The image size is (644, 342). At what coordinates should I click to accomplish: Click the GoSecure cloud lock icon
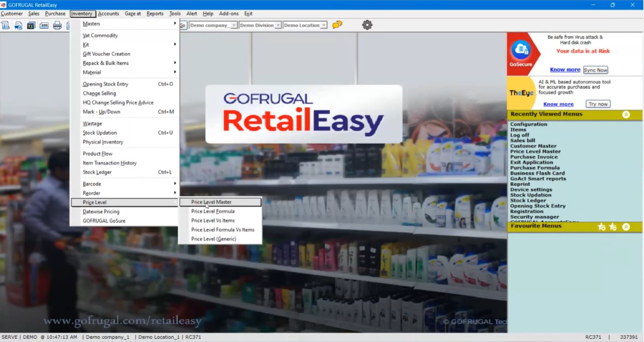tap(521, 50)
